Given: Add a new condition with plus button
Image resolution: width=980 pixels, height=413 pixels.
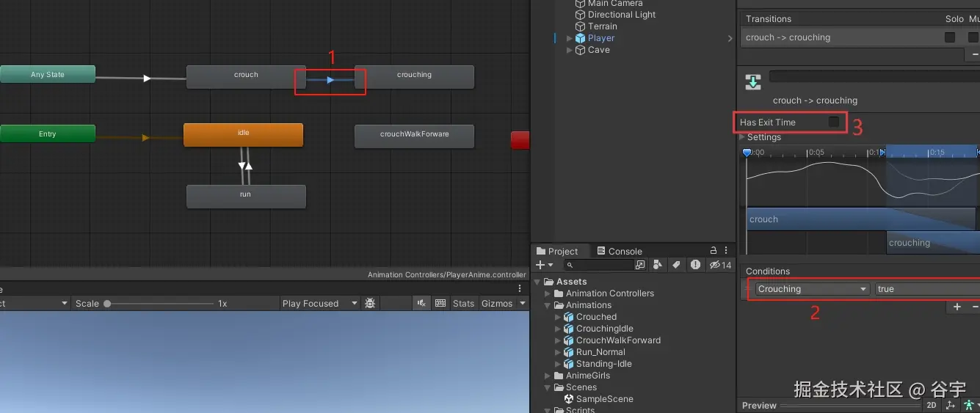Looking at the screenshot, I should [x=957, y=307].
